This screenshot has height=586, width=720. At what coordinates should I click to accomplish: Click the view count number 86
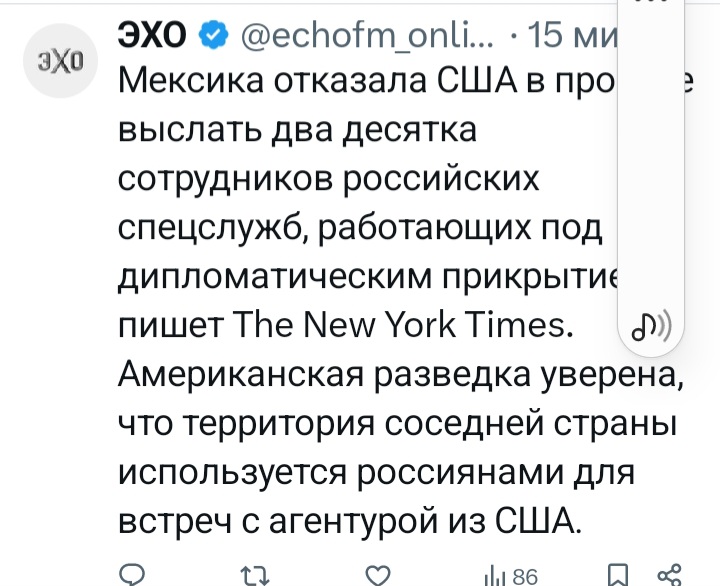pyautogui.click(x=525, y=576)
